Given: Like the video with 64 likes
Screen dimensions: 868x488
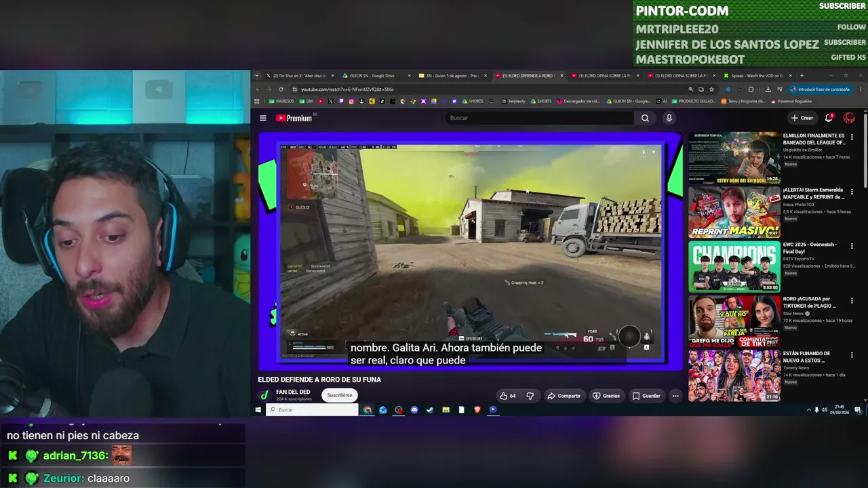Looking at the screenshot, I should tap(508, 396).
